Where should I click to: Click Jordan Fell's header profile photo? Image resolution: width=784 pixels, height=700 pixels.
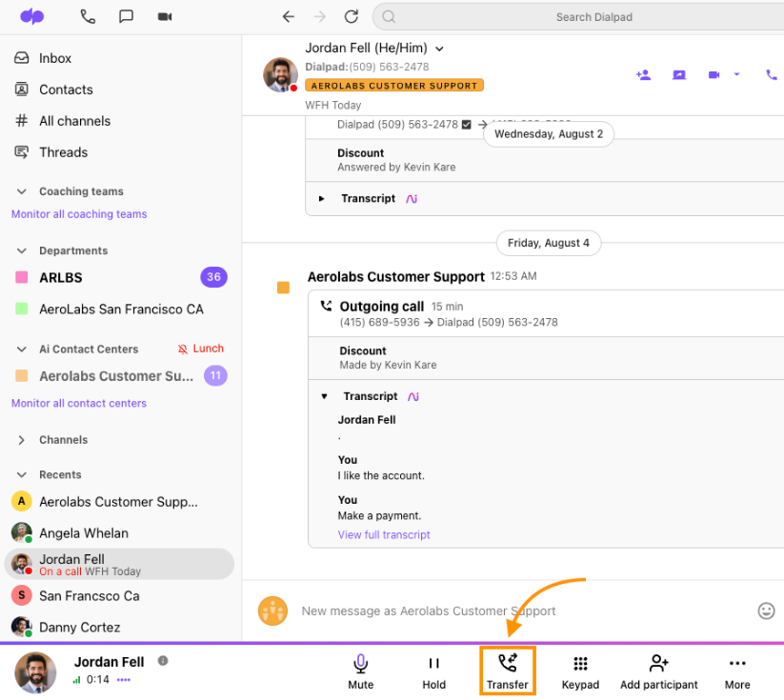280,75
